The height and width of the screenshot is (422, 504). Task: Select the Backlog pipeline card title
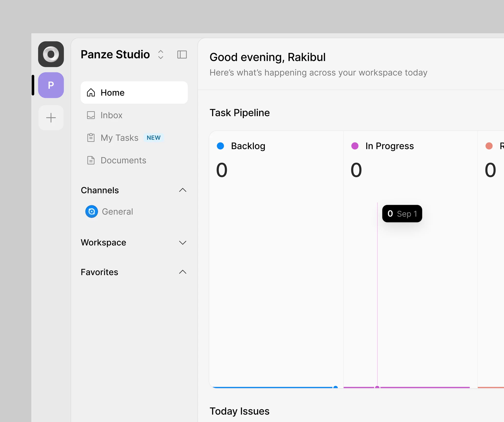[248, 146]
